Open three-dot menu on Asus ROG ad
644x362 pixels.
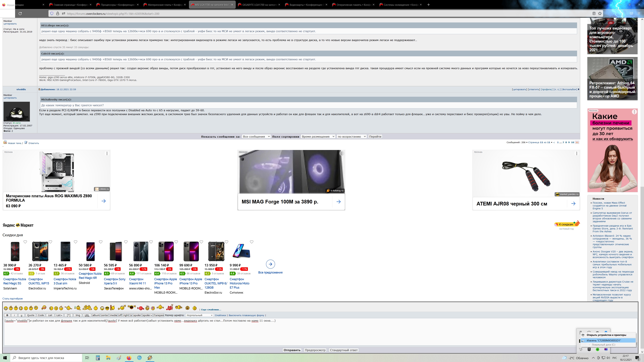tap(107, 153)
